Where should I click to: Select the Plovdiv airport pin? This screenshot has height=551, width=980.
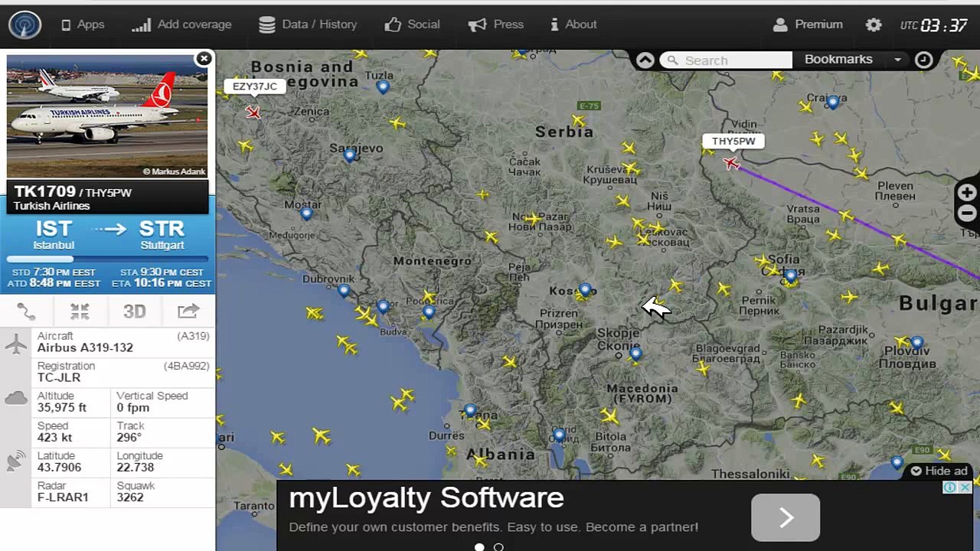[x=916, y=344]
